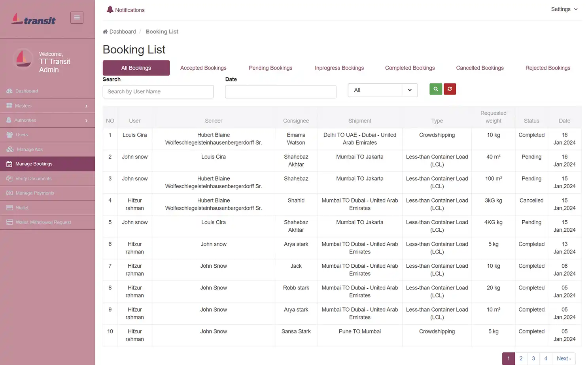Select page 3 in pagination

533,358
